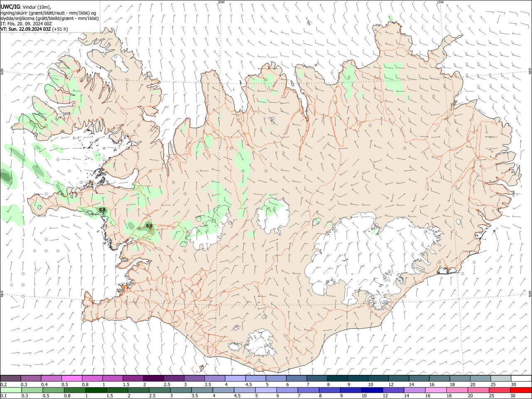The width and height of the screenshot is (532, 399).
Task: Pick lower legend swatch between 9 and 10
Action: point(350,390)
